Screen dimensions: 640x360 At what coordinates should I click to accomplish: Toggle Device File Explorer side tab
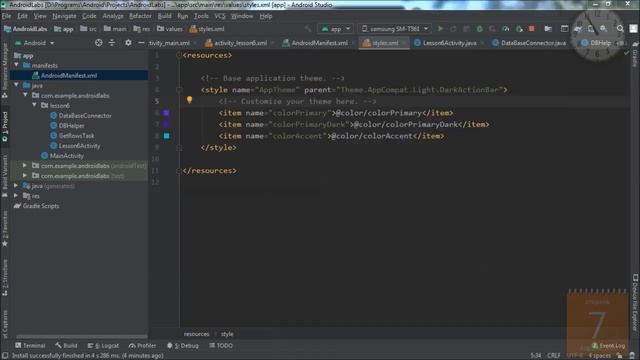coord(635,302)
